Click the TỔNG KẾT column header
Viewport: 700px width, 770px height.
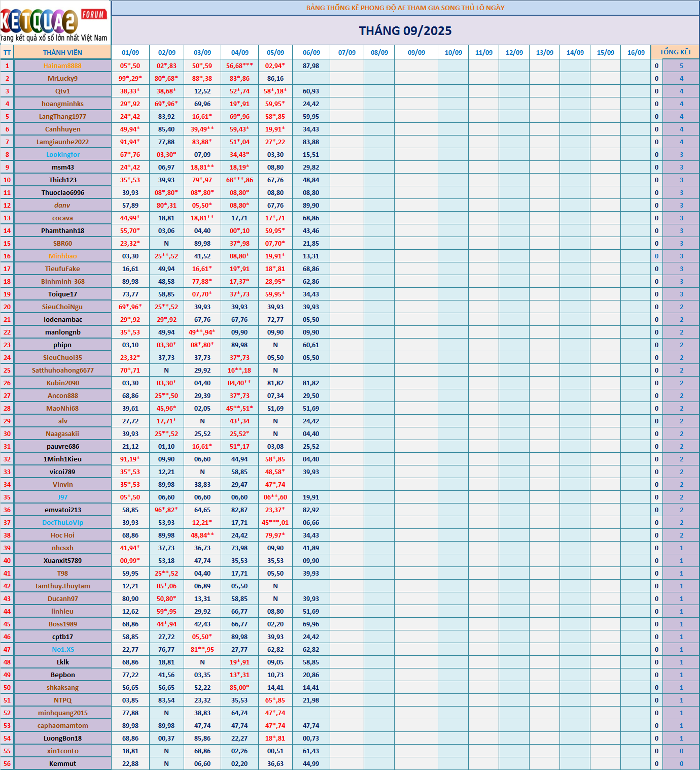pyautogui.click(x=675, y=52)
